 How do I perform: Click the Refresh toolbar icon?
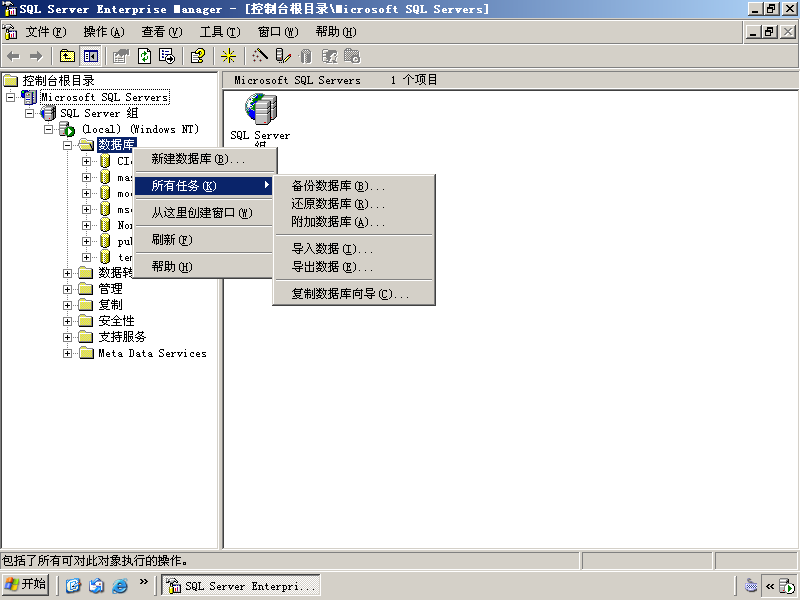(x=145, y=56)
